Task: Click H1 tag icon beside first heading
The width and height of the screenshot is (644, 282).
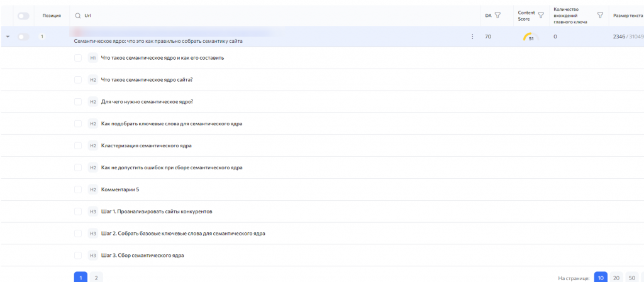Action: tap(93, 58)
